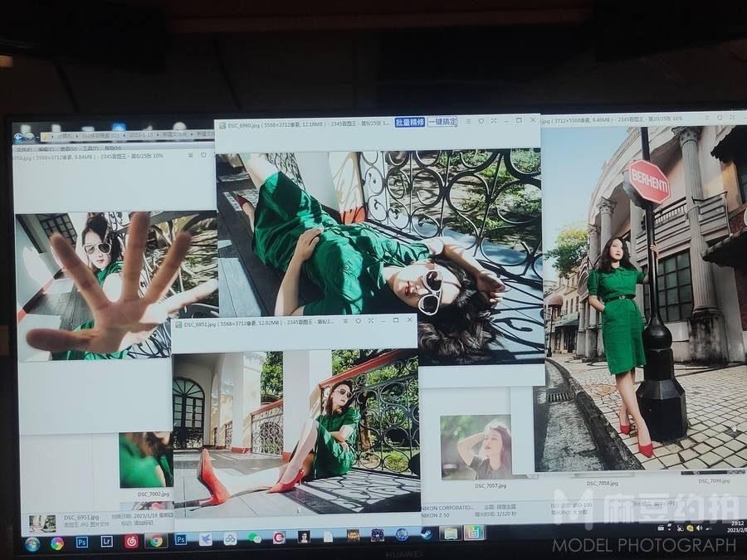Select the DSC_7002.jpg thumbnail in Explorer
The image size is (747, 560).
[x=146, y=460]
